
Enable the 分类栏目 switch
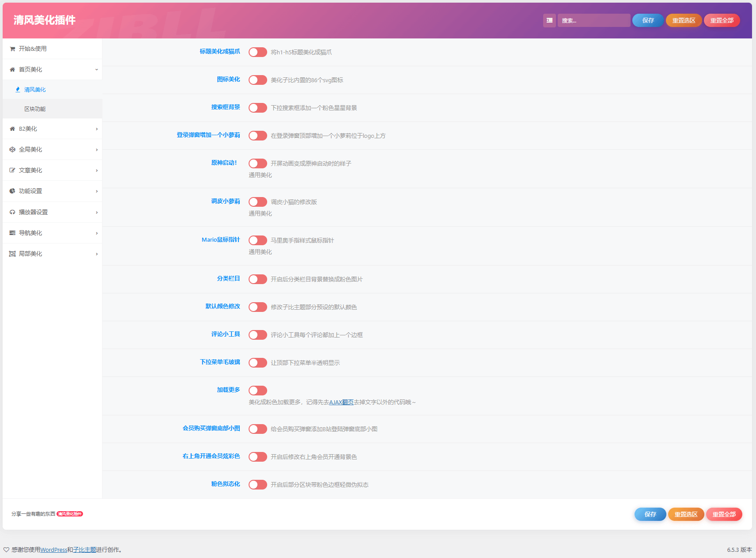pyautogui.click(x=258, y=279)
